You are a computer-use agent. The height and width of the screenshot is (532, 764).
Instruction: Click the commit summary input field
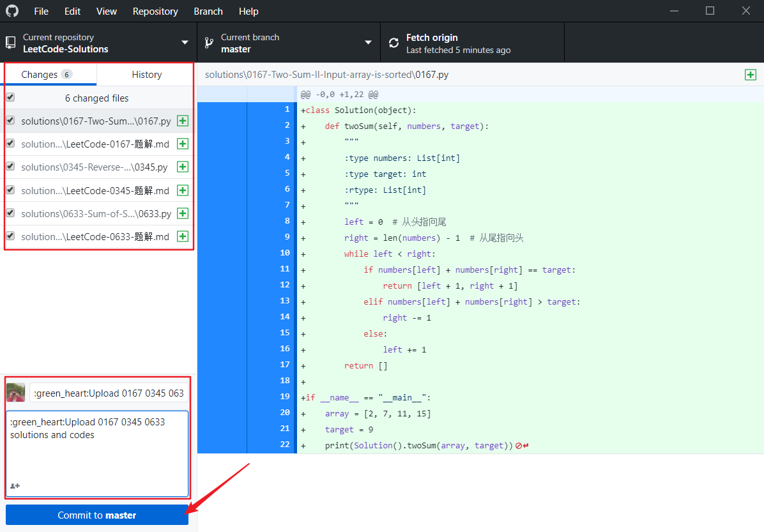point(109,393)
